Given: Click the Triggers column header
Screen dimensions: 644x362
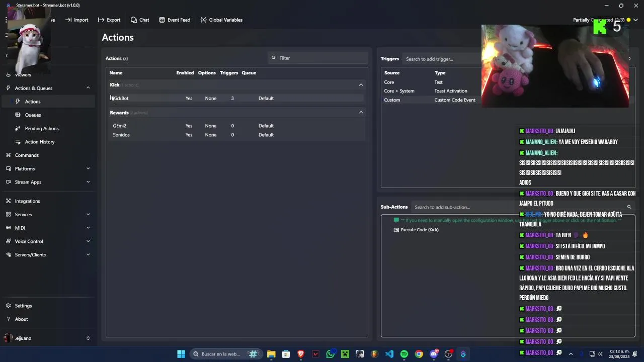Looking at the screenshot, I should [229, 73].
